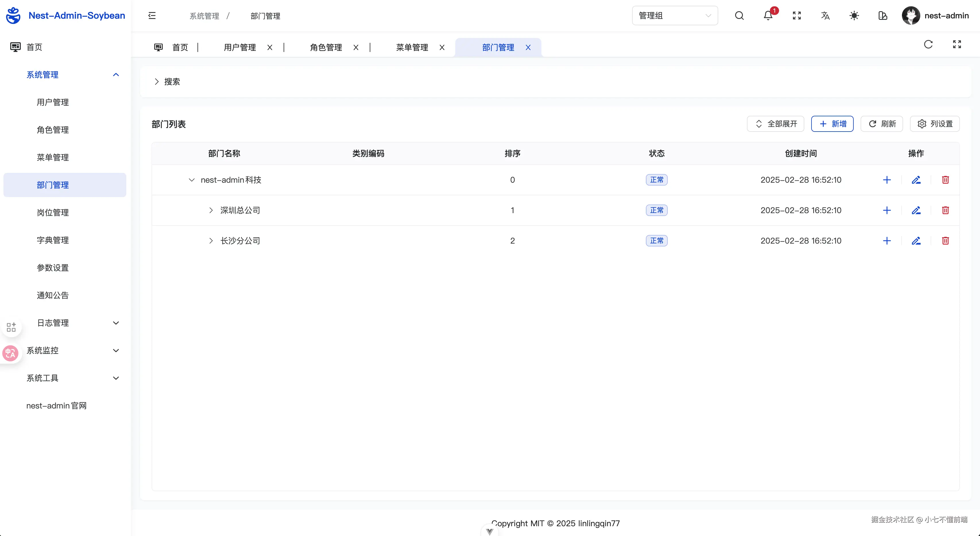Switch to the 角色管理 tab
This screenshot has width=980, height=536.
[326, 48]
